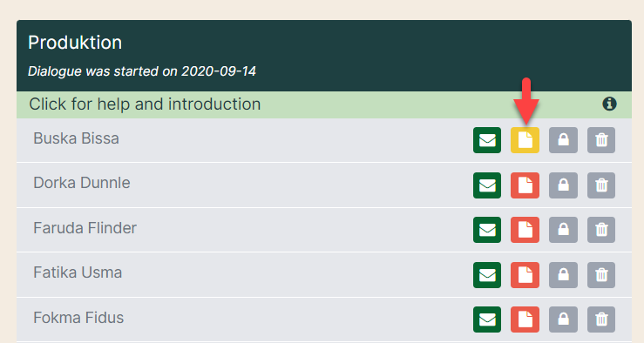Toggle lock for Dorka Dunnle
Image resolution: width=644 pixels, height=343 pixels.
click(x=563, y=185)
